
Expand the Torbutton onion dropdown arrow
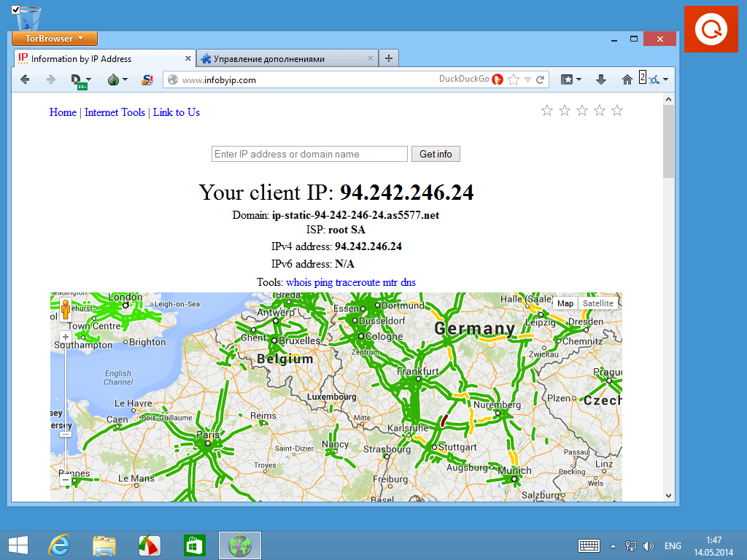pyautogui.click(x=125, y=79)
